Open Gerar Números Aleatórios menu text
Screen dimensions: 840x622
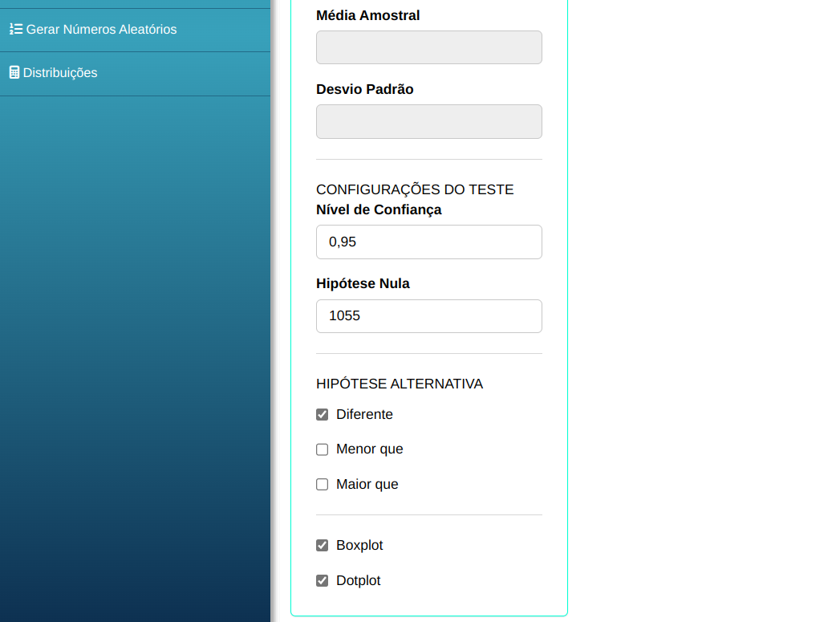[101, 30]
